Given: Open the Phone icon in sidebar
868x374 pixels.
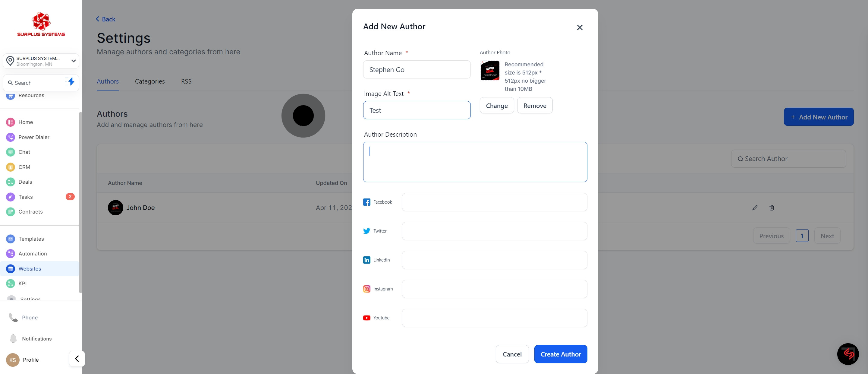Looking at the screenshot, I should (13, 317).
